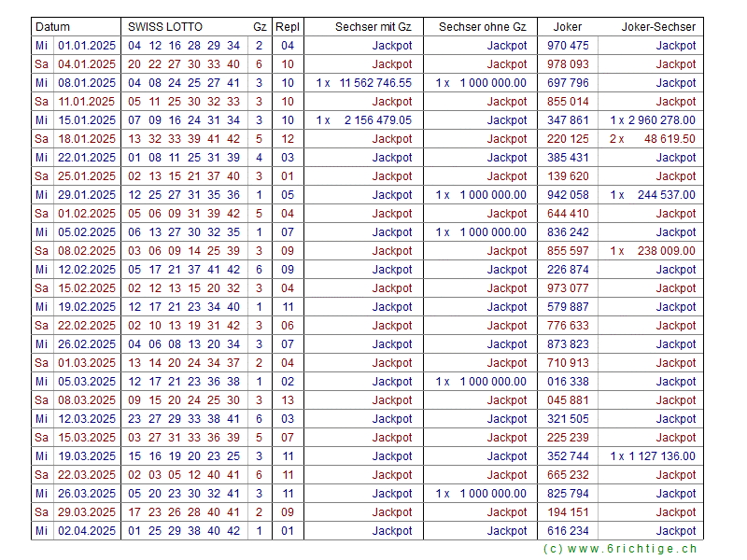747x560 pixels.
Task: Click the SWISS LOTTO column header
Action: (165, 27)
